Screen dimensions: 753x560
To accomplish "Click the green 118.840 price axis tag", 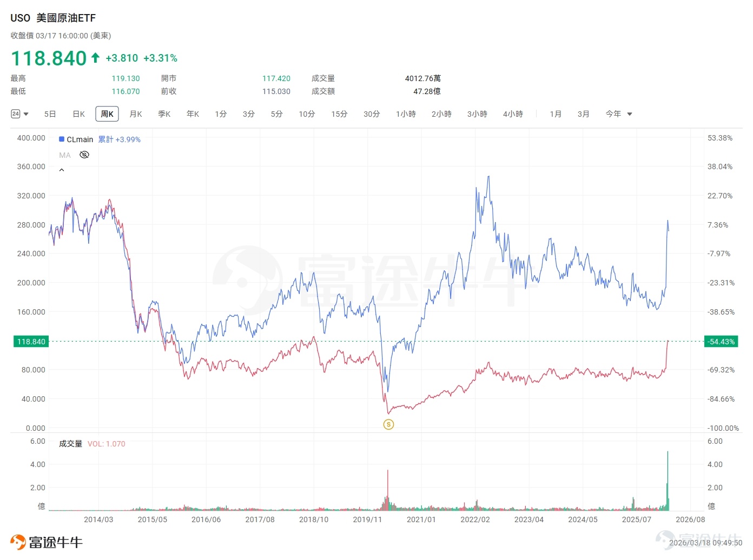I will [x=31, y=342].
